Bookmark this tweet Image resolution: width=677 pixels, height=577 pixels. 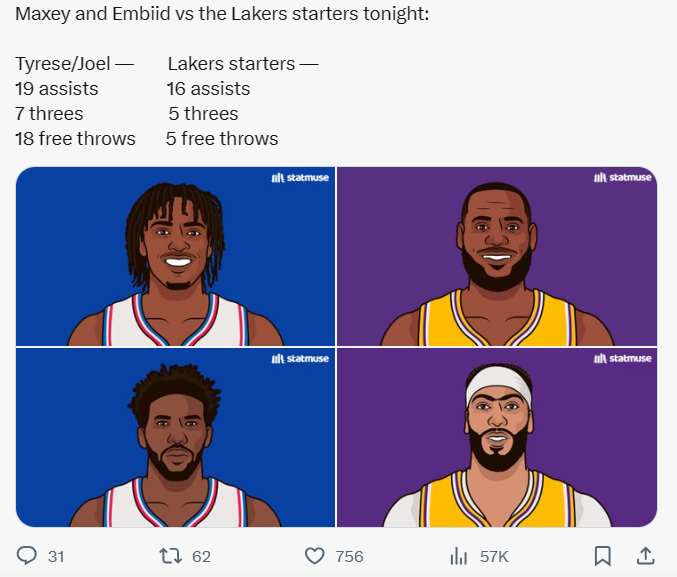(x=602, y=555)
